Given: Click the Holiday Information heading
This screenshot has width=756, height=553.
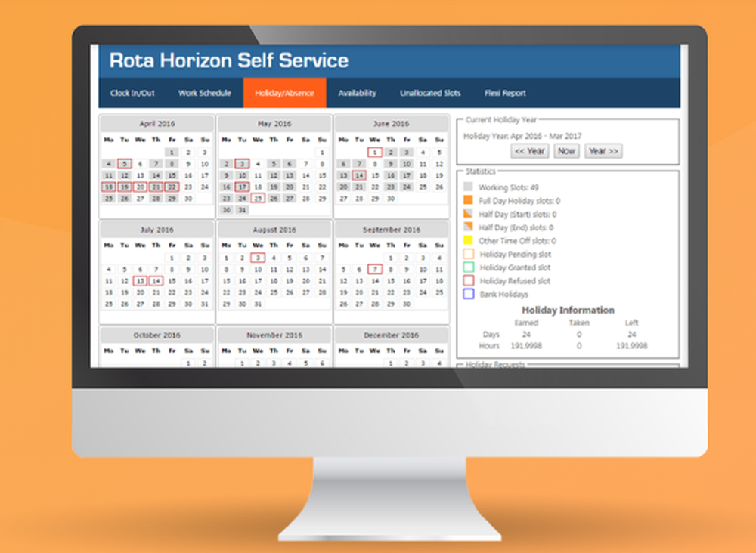Looking at the screenshot, I should tap(568, 310).
